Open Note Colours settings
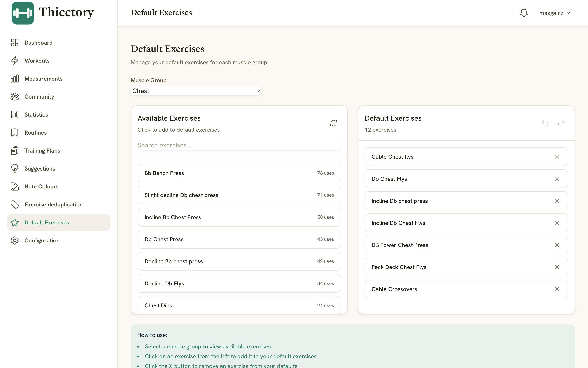The height and width of the screenshot is (368, 588). point(59,187)
